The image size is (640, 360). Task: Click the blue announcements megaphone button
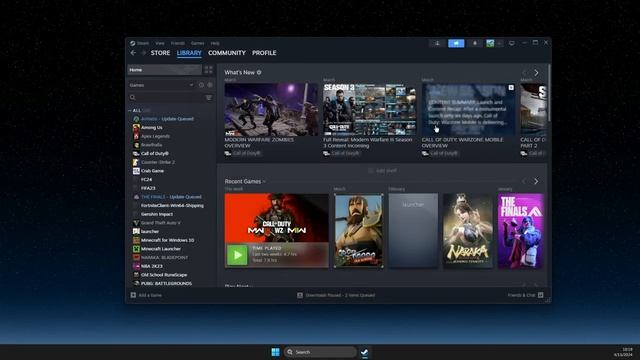456,43
